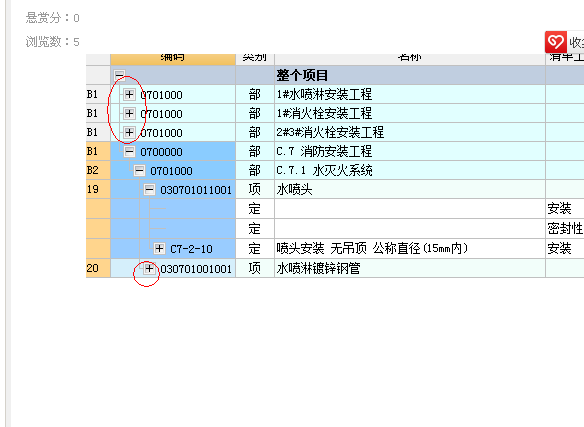Viewport: 584px width, 427px height.
Task: Expand the C7-2-10 quota row
Action: pyautogui.click(x=159, y=248)
